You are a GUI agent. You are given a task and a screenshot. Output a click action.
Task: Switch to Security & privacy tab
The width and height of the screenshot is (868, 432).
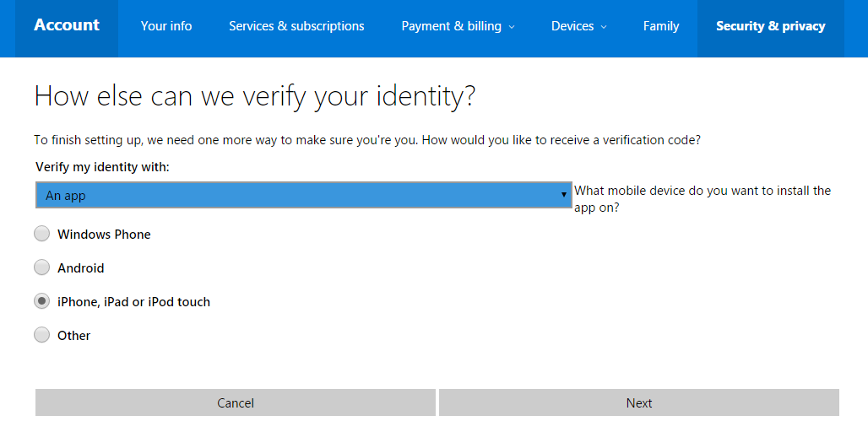pos(771,26)
